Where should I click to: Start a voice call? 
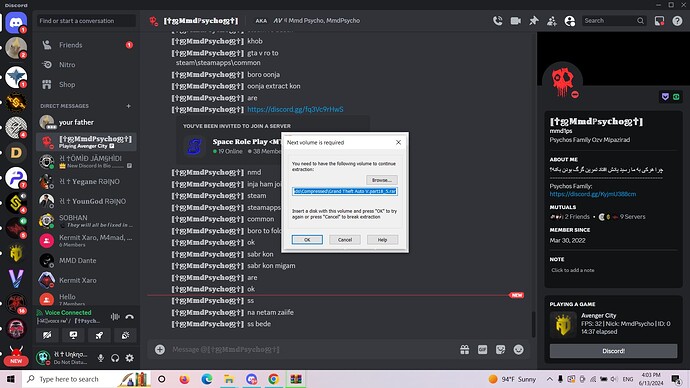tap(498, 21)
